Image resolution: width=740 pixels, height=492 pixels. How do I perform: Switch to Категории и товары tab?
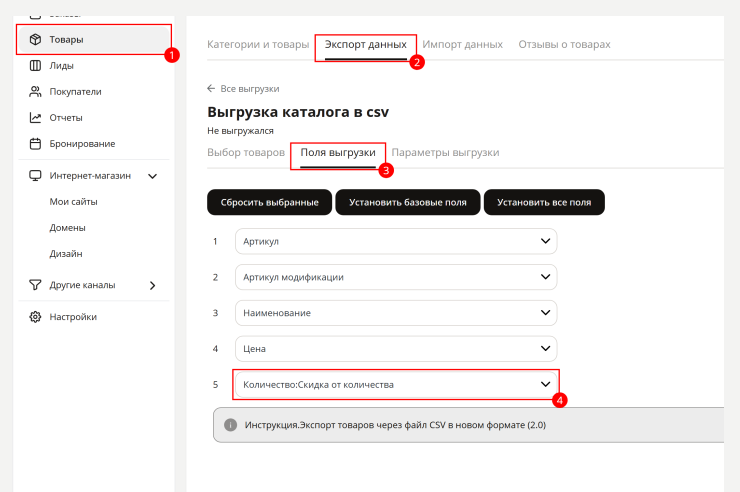258,44
